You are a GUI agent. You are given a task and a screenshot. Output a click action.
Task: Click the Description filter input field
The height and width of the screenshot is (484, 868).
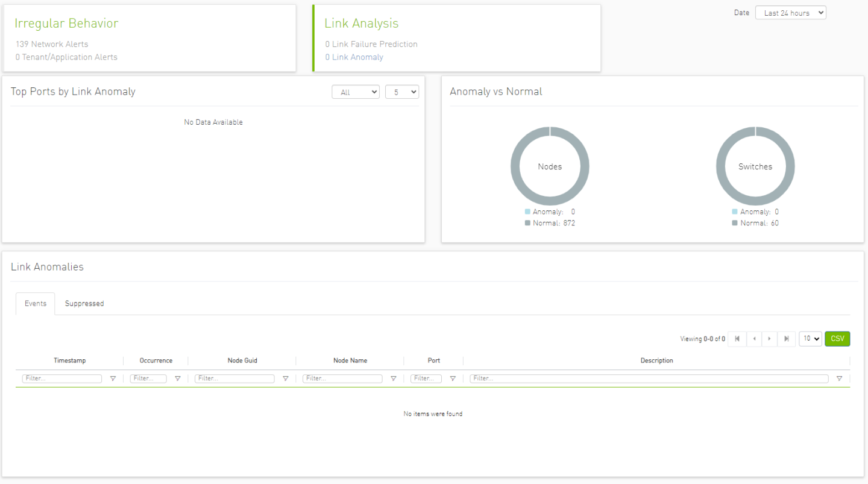click(x=649, y=379)
